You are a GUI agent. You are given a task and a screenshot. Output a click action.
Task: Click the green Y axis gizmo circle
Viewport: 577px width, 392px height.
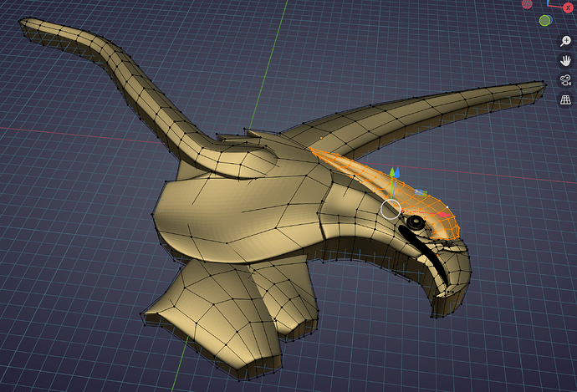pos(544,21)
